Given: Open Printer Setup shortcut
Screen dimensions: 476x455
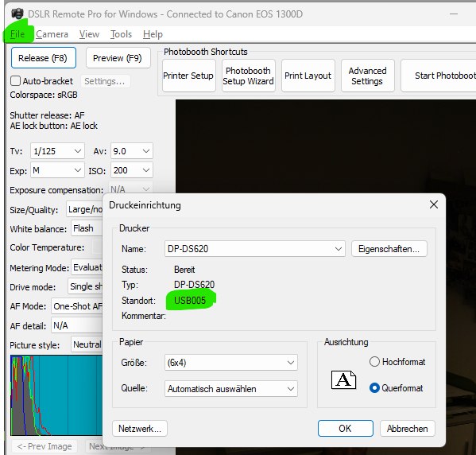Looking at the screenshot, I should (188, 76).
